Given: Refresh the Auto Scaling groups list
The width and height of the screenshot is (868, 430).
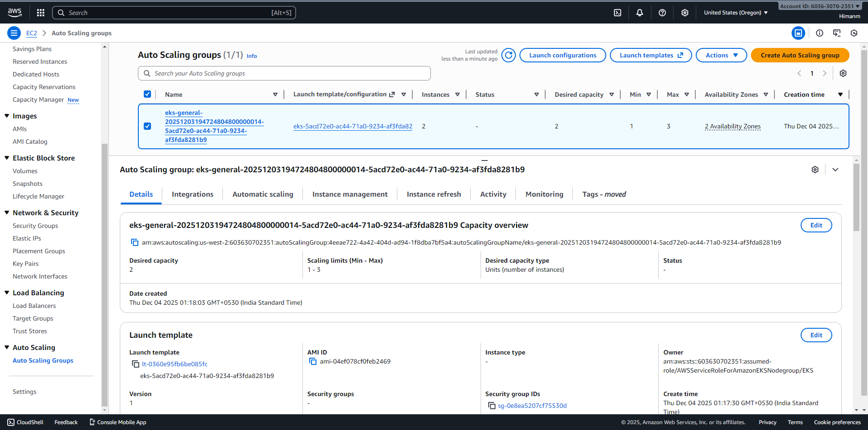Looking at the screenshot, I should (x=509, y=55).
